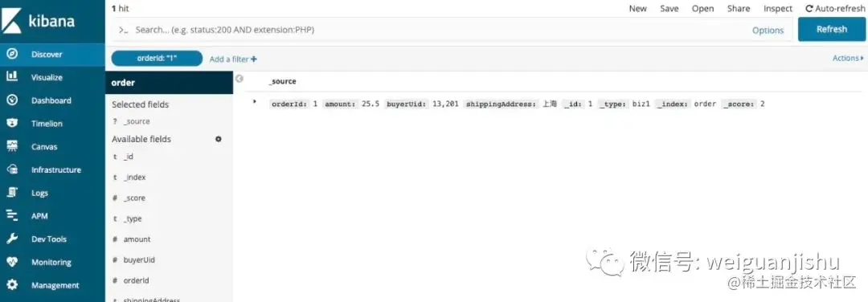Click Save in top menu

[669, 9]
